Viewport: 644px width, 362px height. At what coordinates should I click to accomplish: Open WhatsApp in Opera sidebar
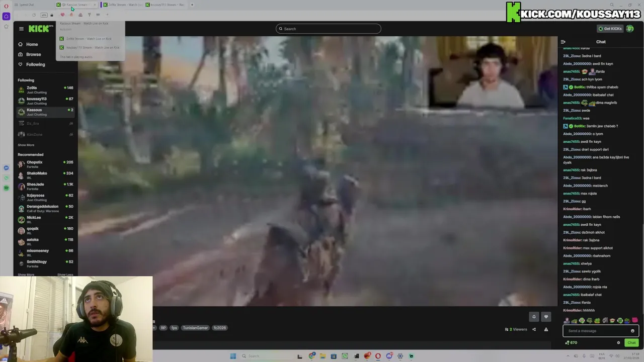click(x=6, y=178)
